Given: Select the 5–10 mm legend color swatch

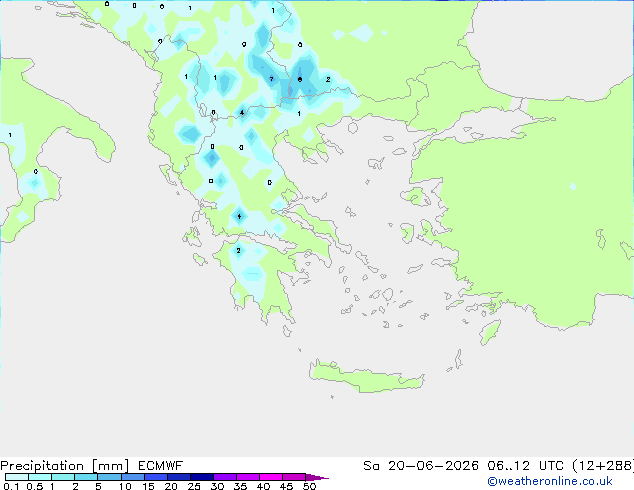Looking at the screenshot, I should point(109,477).
